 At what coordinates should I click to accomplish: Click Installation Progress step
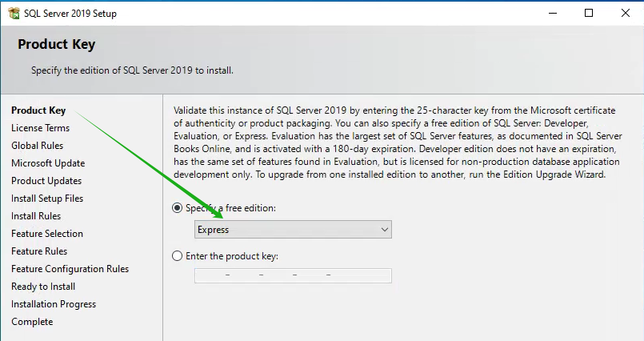coord(54,304)
